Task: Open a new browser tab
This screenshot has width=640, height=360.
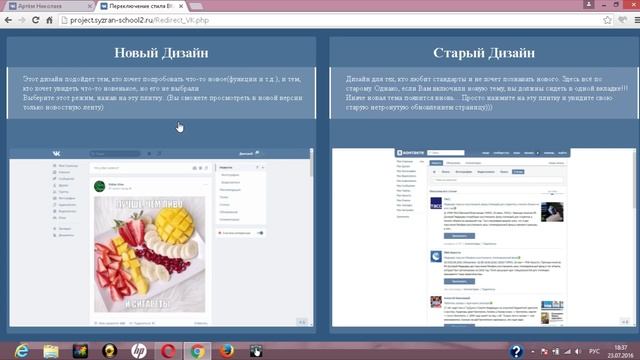Action: pyautogui.click(x=196, y=7)
